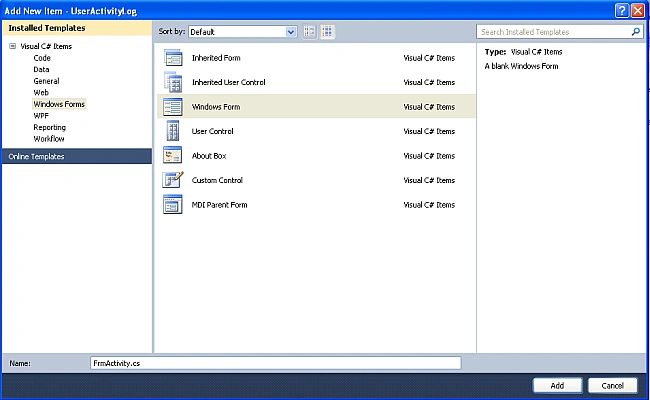650x400 pixels.
Task: Select the Inherited User Control icon
Action: 173,82
